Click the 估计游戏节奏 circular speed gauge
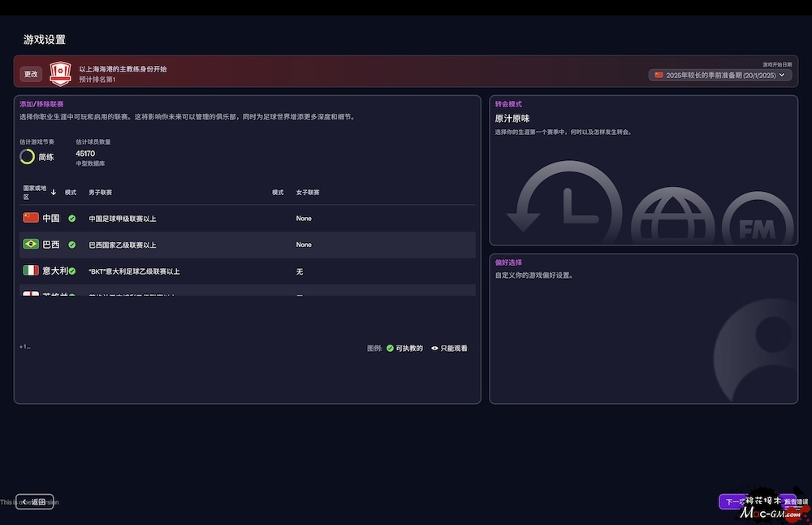The image size is (812, 525). click(28, 157)
